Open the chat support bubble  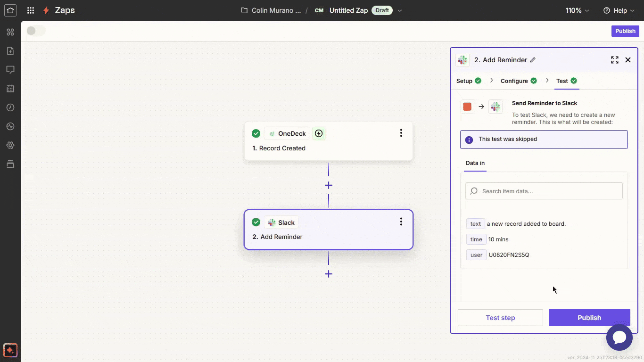pyautogui.click(x=619, y=337)
